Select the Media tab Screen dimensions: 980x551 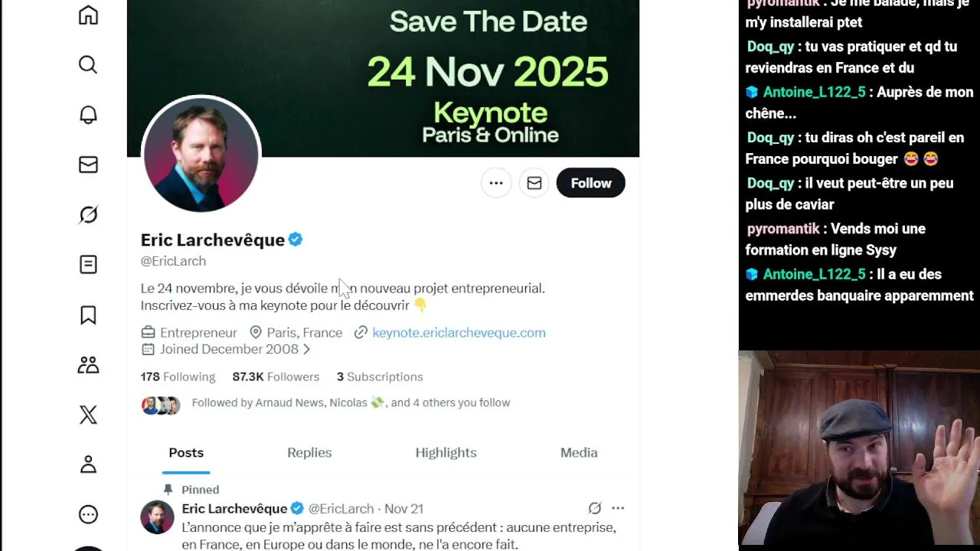[x=579, y=453]
